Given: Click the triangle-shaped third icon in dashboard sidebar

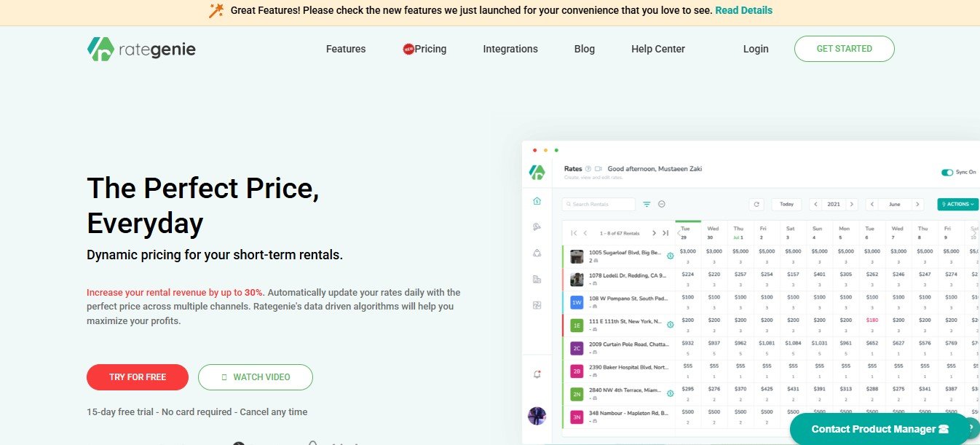Looking at the screenshot, I should 537,253.
